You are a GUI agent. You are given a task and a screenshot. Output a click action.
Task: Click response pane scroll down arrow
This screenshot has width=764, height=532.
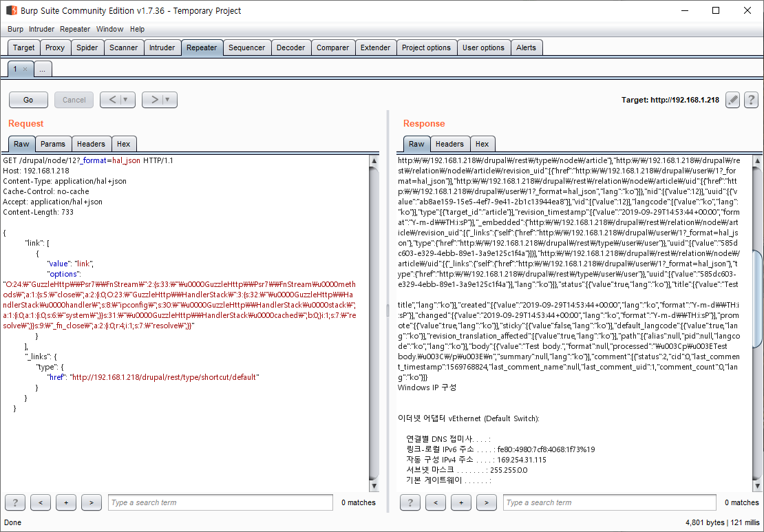click(x=757, y=486)
